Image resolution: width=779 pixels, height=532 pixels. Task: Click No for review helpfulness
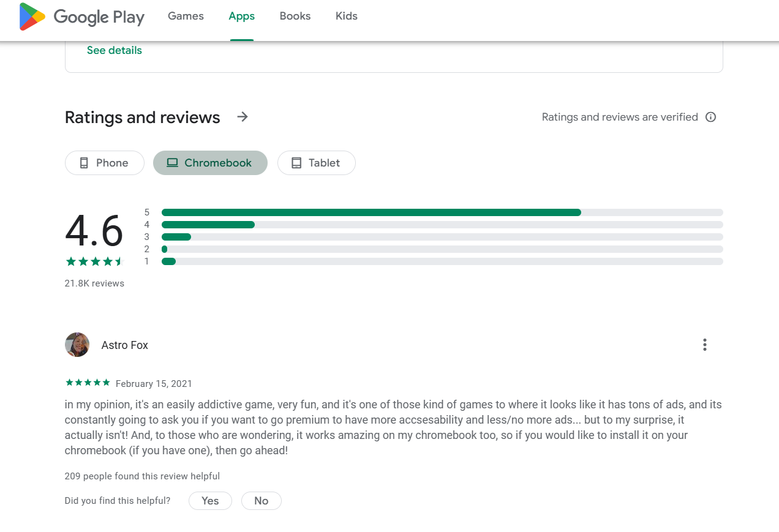point(262,501)
